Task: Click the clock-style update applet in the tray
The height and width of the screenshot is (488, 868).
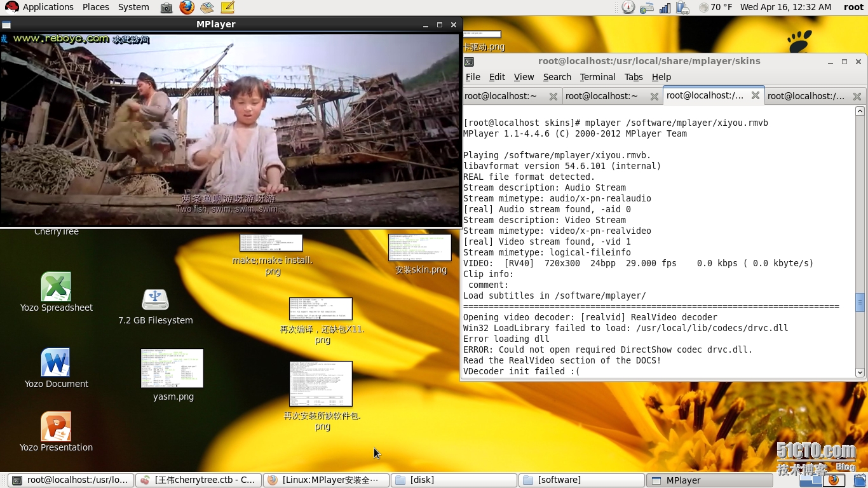Action: click(x=628, y=8)
